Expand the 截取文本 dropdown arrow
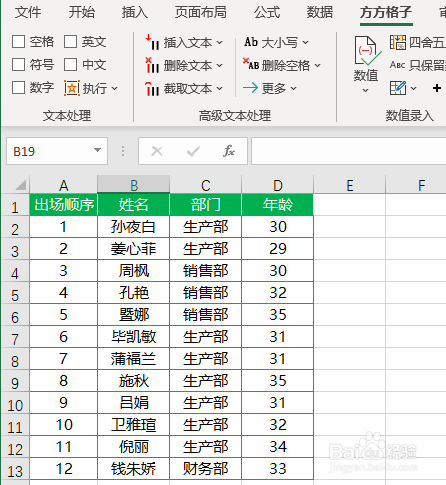This screenshot has width=446, height=485. point(219,89)
